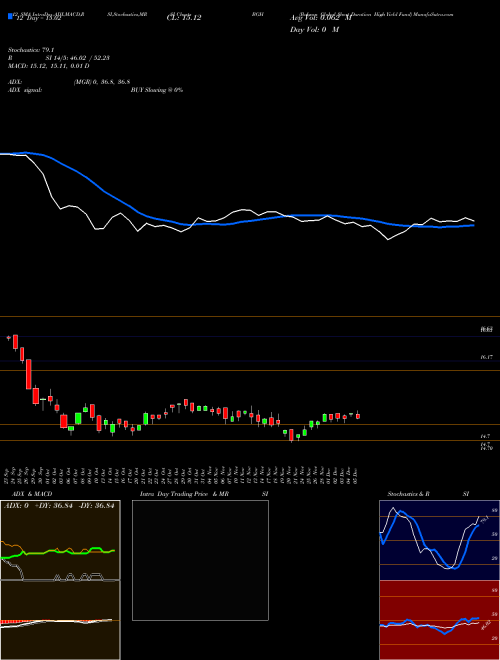Click the 'Day Vol: 0 M' text
The image size is (500, 660).
pos(314,30)
